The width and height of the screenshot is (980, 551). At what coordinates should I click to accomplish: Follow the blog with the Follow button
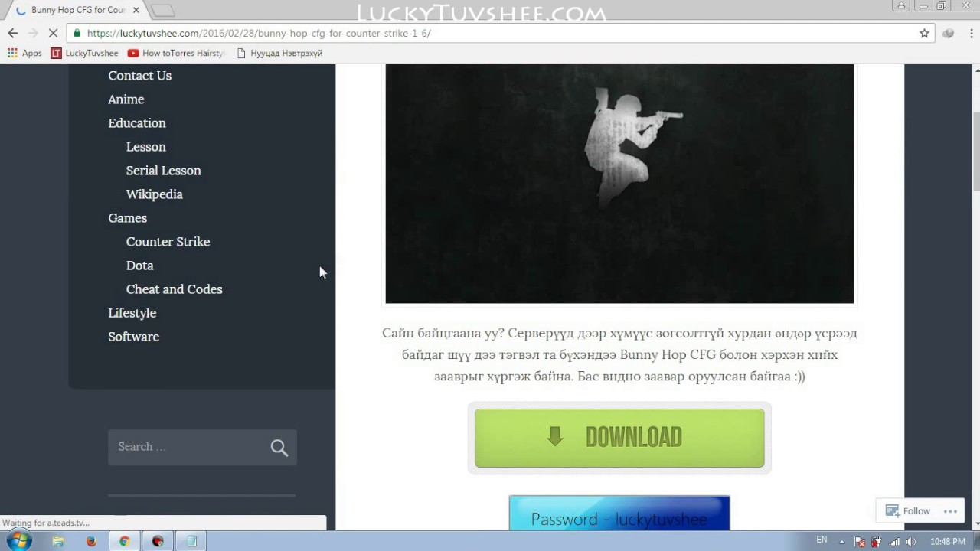coord(908,510)
